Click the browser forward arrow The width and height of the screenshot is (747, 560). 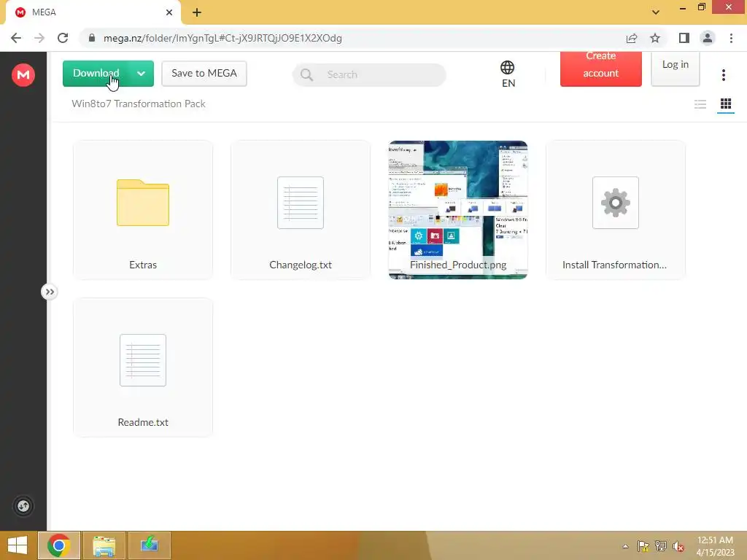[x=39, y=38]
